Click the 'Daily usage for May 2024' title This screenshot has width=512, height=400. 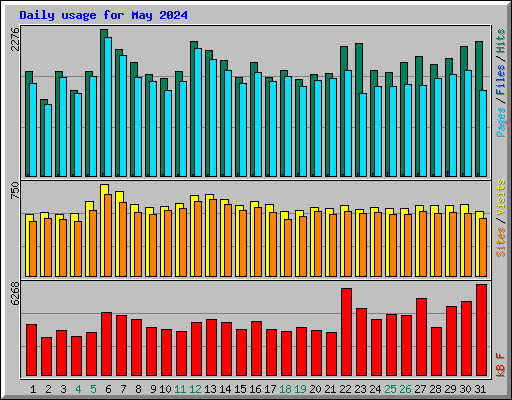click(x=103, y=15)
